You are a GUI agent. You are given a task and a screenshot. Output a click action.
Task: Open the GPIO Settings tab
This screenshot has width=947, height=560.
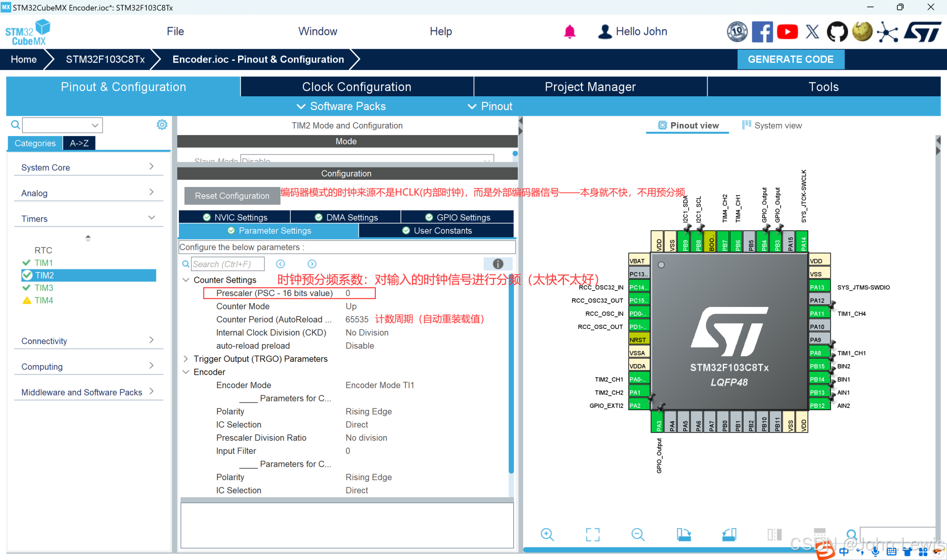pos(458,218)
